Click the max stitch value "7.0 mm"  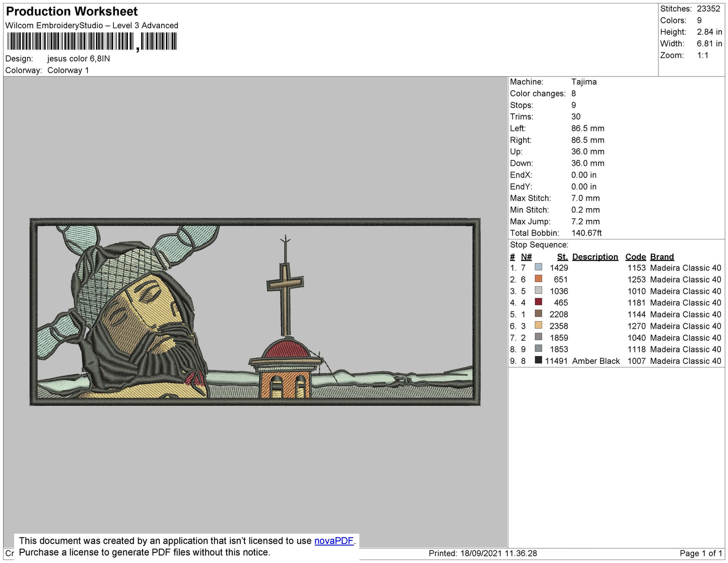[585, 199]
